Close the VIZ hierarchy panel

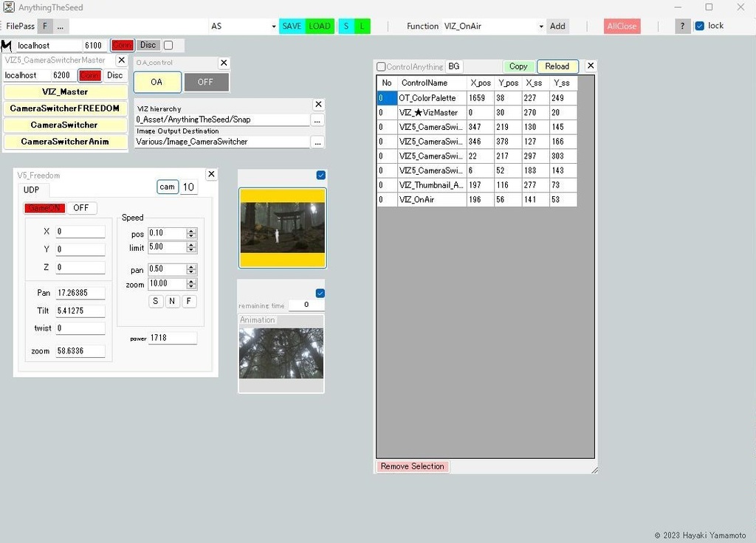(318, 104)
